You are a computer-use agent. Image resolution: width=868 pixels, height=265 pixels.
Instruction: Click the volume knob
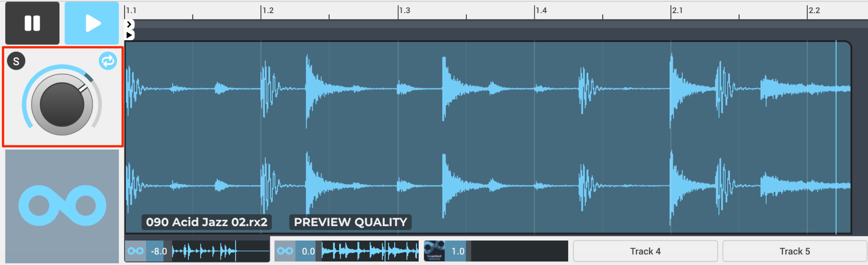tap(62, 104)
